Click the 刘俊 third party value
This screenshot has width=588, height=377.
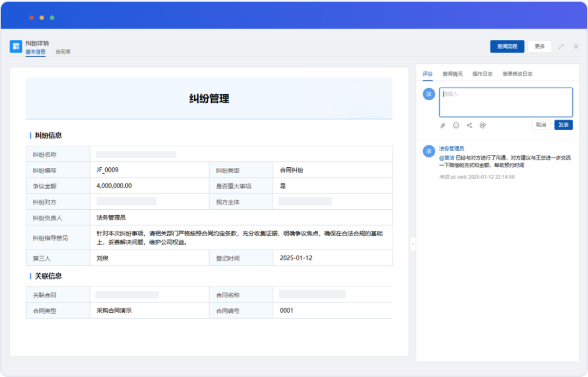(x=102, y=258)
